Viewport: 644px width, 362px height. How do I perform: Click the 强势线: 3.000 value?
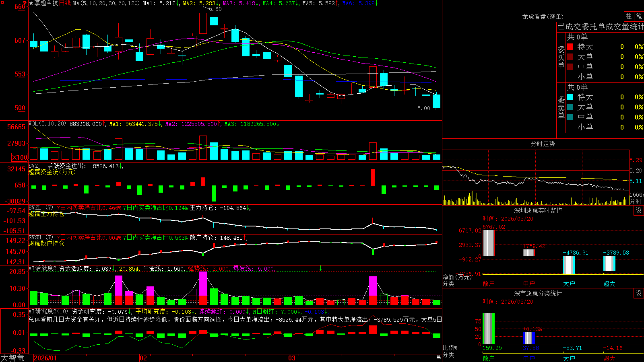[x=209, y=269]
